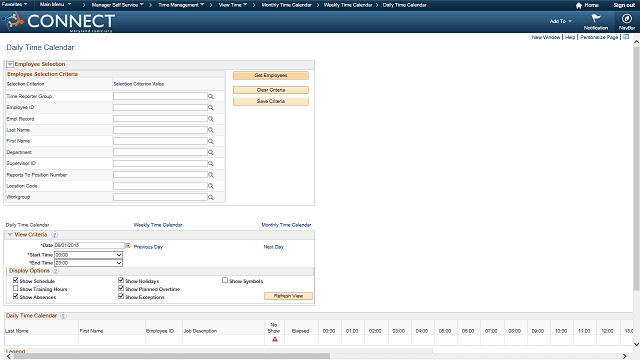640x360 pixels.
Task: Open the Main Menu dropdown
Action: 55,4
